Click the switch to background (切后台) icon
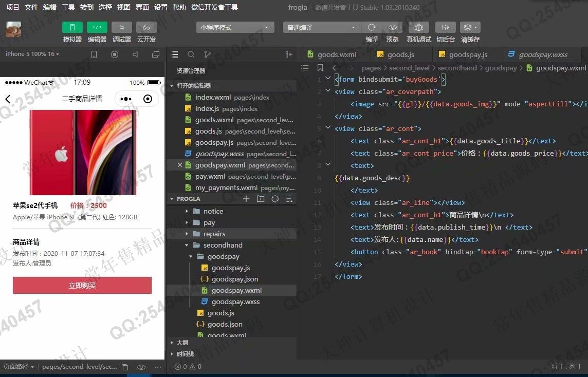The height and width of the screenshot is (377, 588). [446, 27]
